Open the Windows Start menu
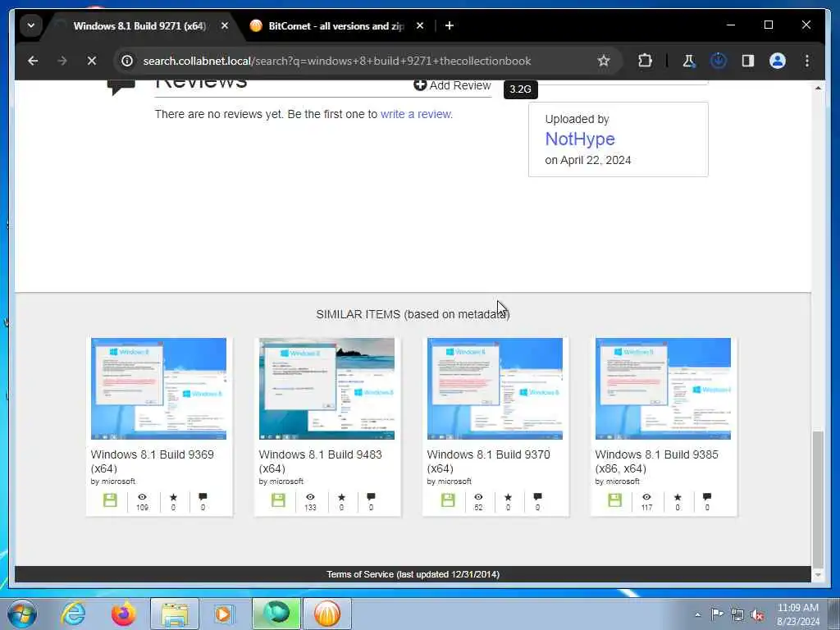 click(x=22, y=614)
